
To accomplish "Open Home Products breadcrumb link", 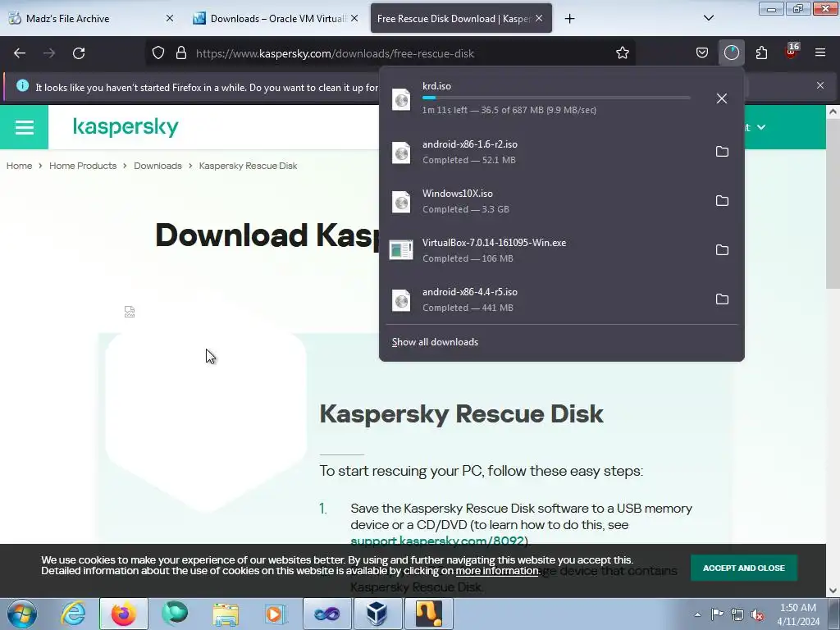I will pos(83,166).
